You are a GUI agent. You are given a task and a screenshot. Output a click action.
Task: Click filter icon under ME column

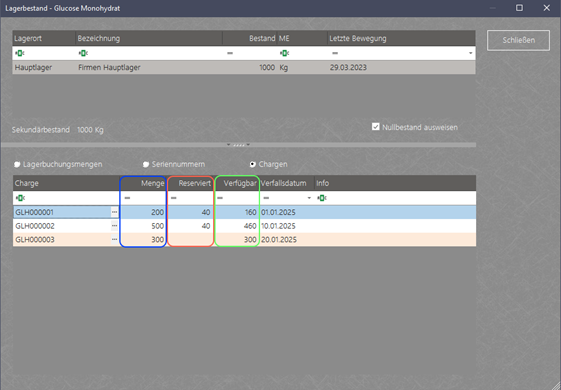click(x=284, y=53)
